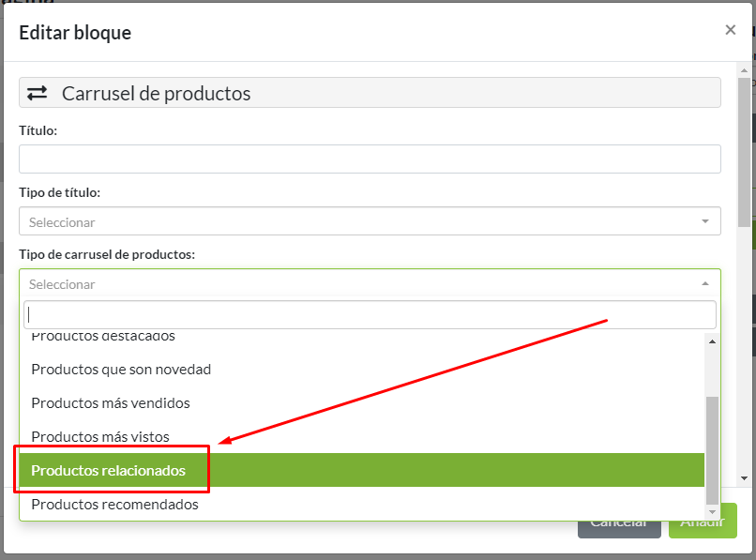
Task: Pick Productos más vistos from list
Action: [x=100, y=437]
